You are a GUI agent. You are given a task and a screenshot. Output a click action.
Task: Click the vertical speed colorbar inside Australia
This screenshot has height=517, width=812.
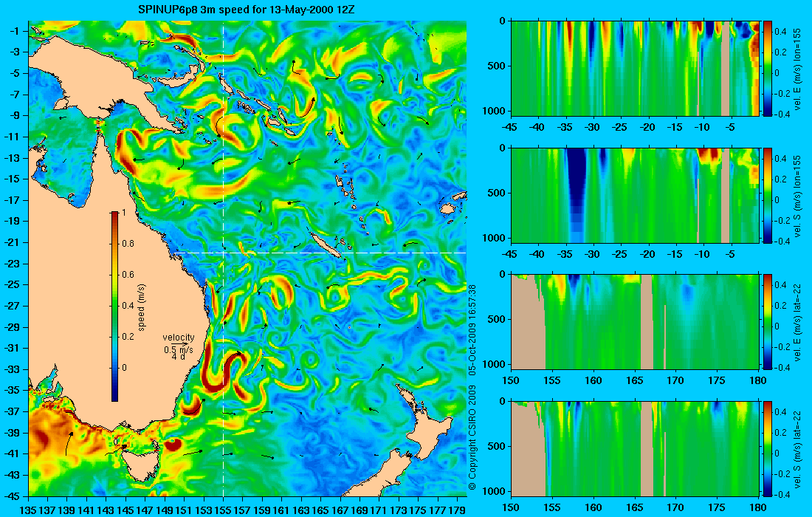114,307
